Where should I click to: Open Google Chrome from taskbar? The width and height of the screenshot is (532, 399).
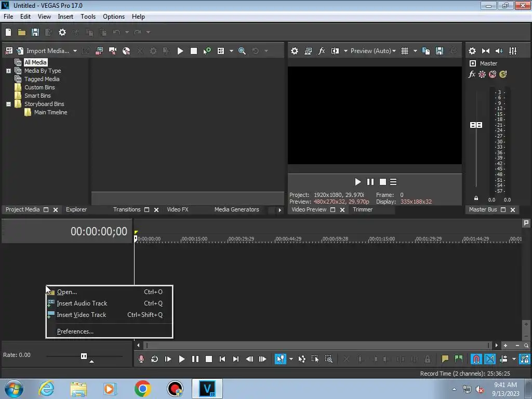[142, 389]
